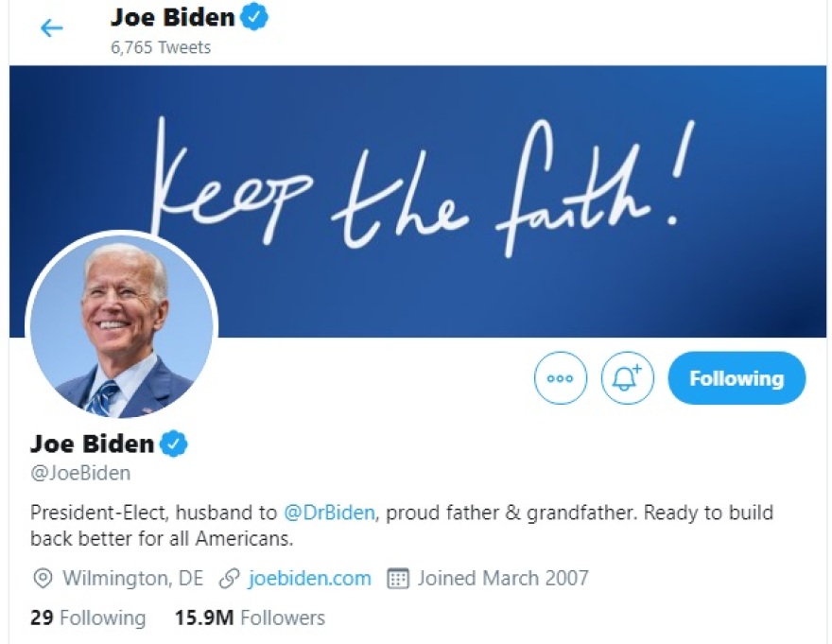
Task: Click verified badge in top header
Action: 254,16
